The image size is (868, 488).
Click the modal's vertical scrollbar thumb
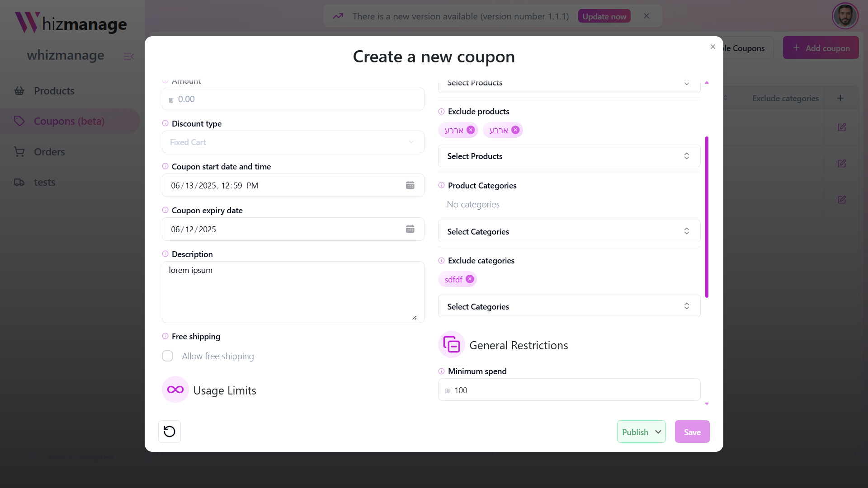[x=707, y=217]
